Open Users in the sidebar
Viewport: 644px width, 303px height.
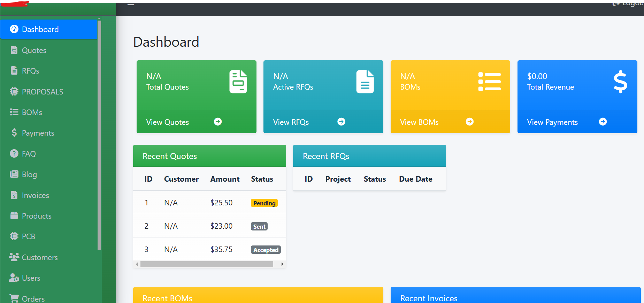(x=49, y=278)
